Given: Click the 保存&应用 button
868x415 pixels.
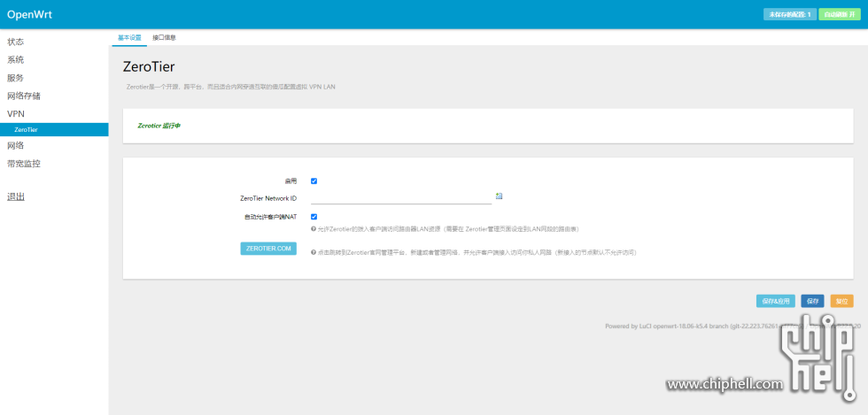Looking at the screenshot, I should pos(776,302).
